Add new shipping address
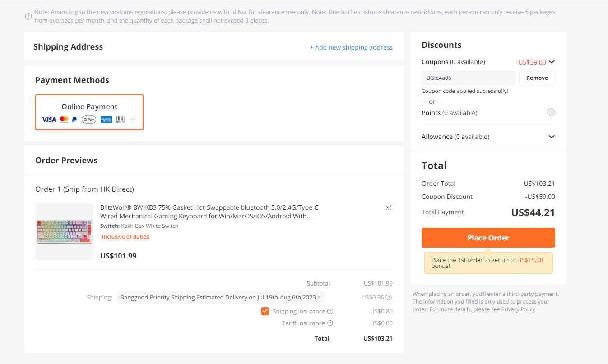The width and height of the screenshot is (608, 364). pyautogui.click(x=351, y=47)
